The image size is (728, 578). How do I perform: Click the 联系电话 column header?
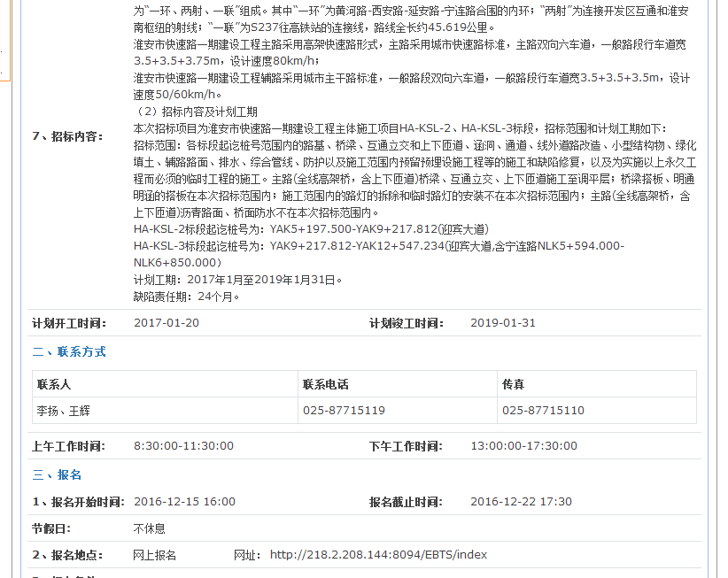[x=325, y=384]
